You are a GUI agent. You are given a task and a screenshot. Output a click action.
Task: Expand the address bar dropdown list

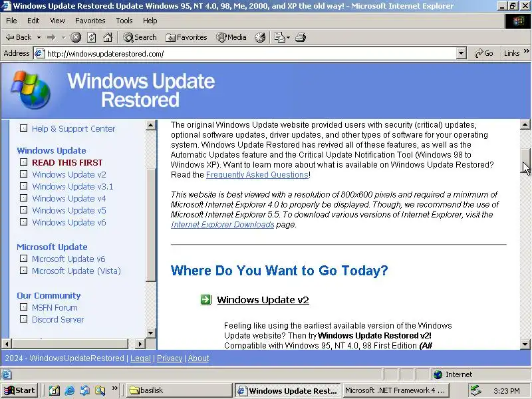pos(461,53)
